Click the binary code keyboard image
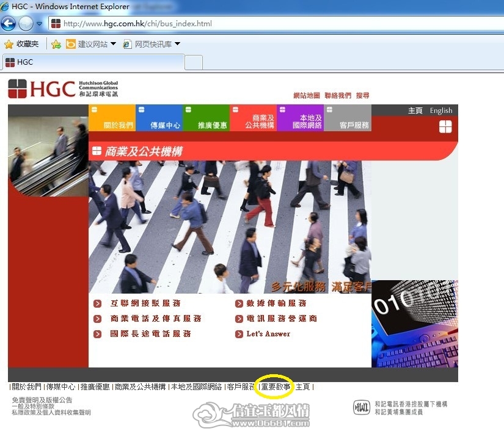This screenshot has height=434, width=504. click(x=415, y=324)
